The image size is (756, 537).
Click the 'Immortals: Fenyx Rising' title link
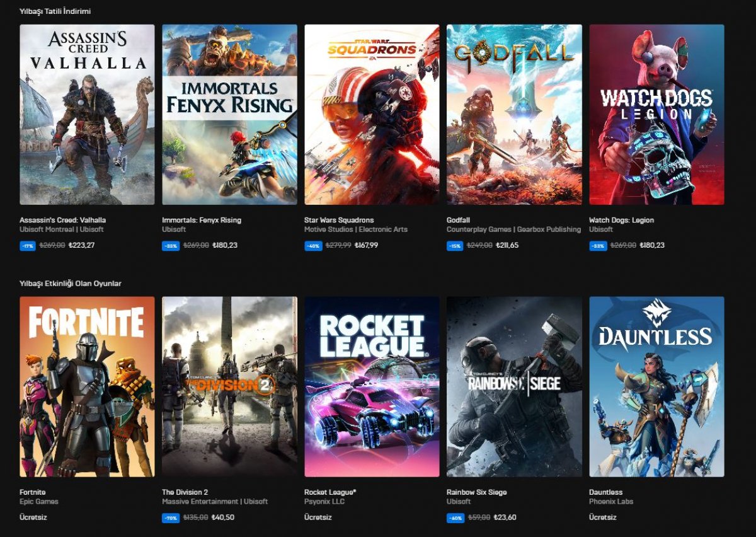[x=202, y=220]
